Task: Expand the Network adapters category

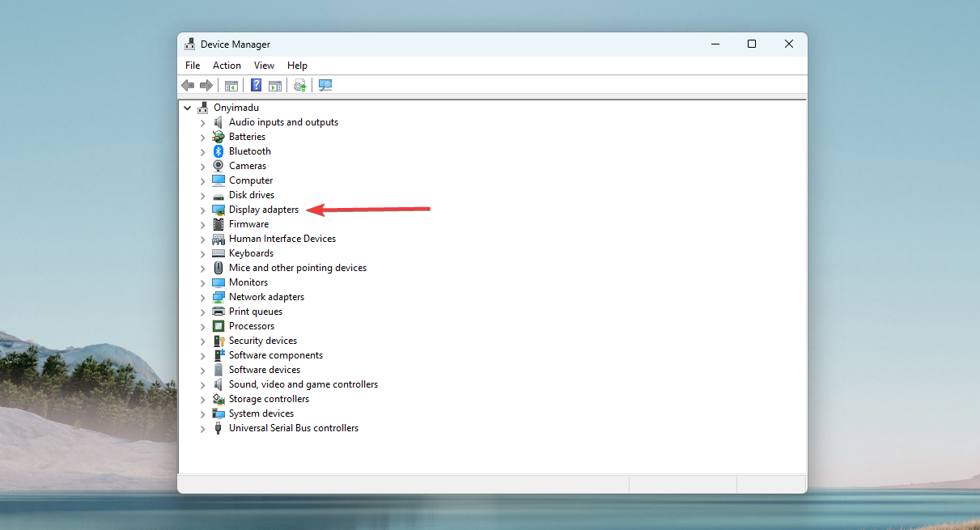Action: pyautogui.click(x=202, y=297)
